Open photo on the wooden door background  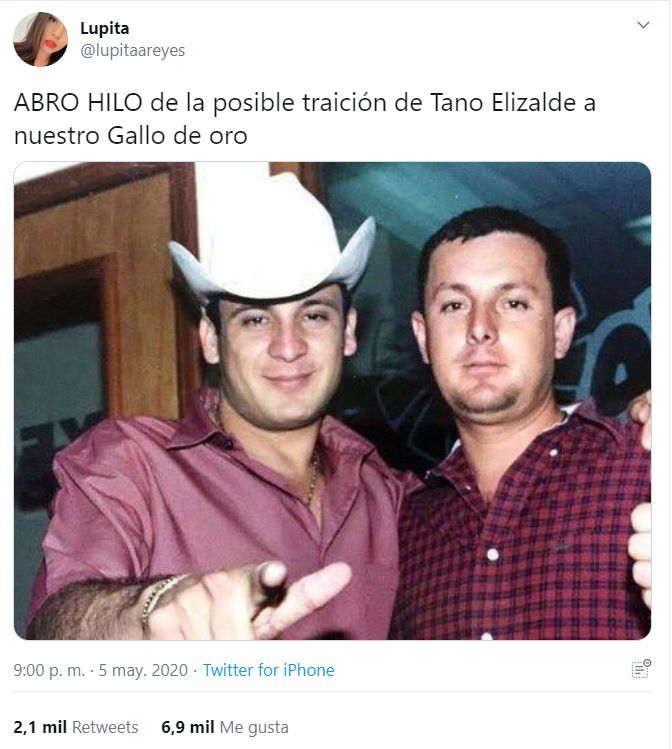[x=96, y=287]
